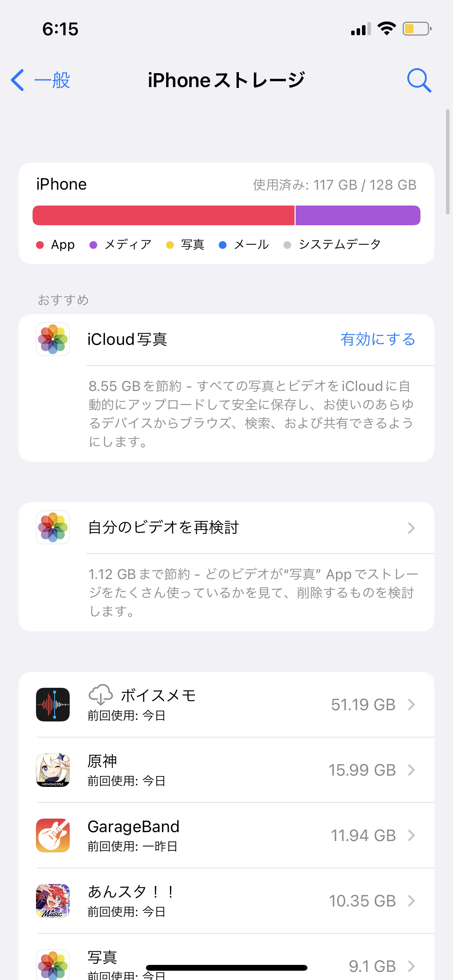453x980 pixels.
Task: Tap the back arrow to 一般
Action: [18, 81]
